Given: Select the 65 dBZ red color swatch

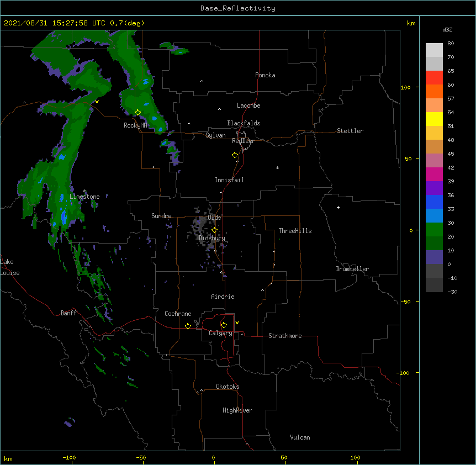Looking at the screenshot, I should (434, 78).
